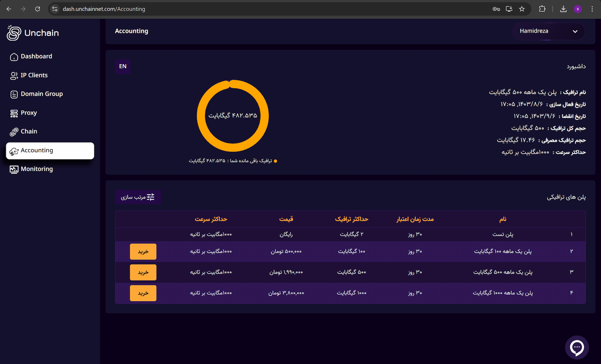Click the IP Clients users icon
Screen dimensions: 601x364
(x=14, y=75)
